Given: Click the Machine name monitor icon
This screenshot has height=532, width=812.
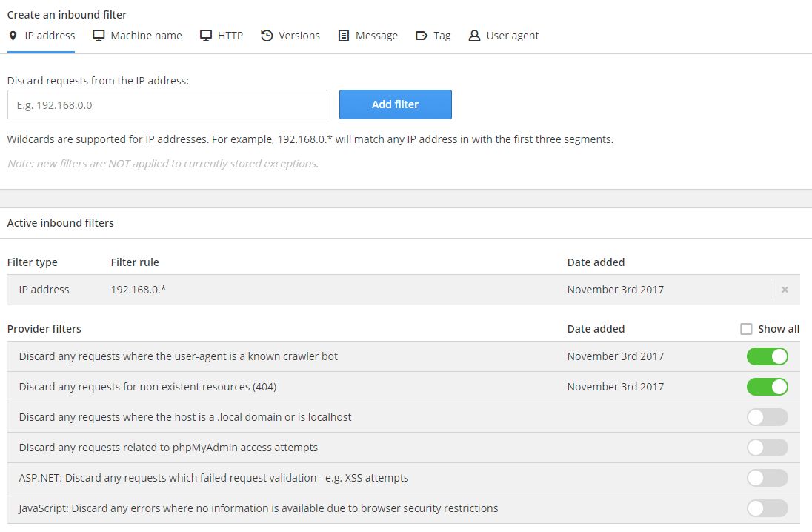Looking at the screenshot, I should [x=99, y=36].
